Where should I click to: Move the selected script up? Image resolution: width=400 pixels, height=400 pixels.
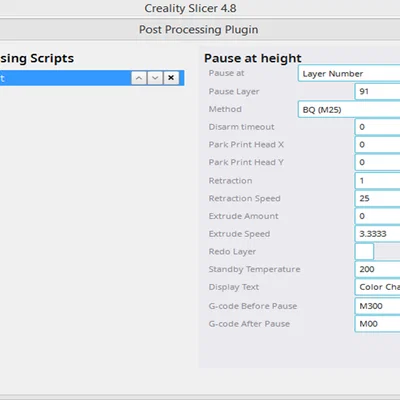139,78
